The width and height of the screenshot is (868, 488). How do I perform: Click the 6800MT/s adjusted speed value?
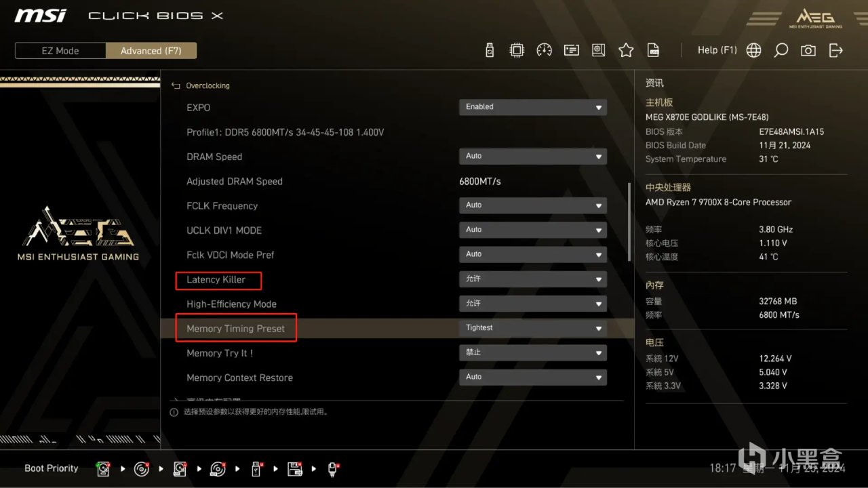point(480,182)
